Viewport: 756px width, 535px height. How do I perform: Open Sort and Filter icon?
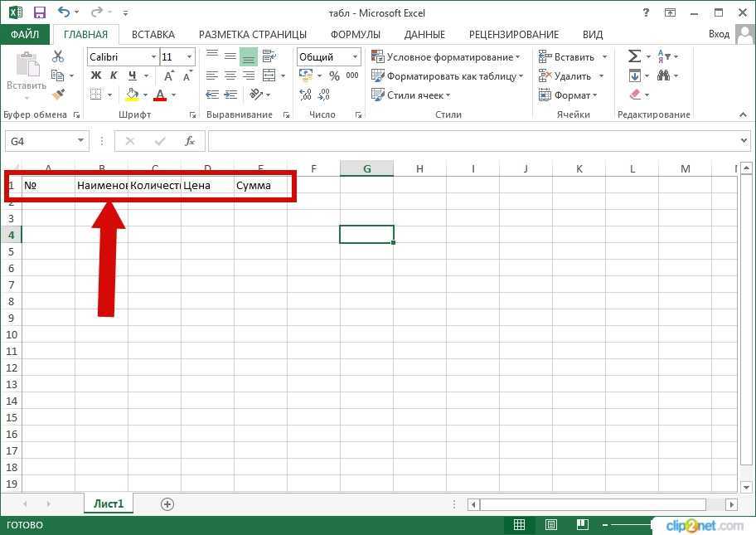[663, 56]
